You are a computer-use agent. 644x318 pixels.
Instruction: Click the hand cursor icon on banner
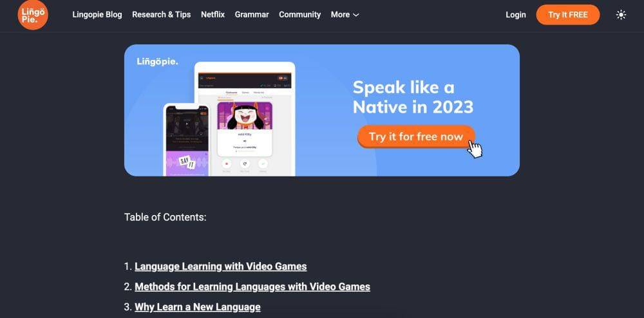(x=475, y=149)
